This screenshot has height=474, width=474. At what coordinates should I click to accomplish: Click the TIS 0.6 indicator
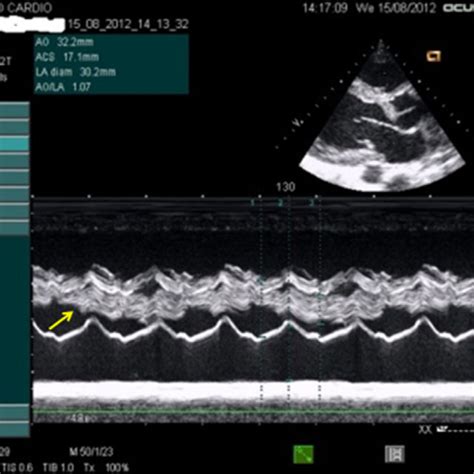click(x=18, y=467)
